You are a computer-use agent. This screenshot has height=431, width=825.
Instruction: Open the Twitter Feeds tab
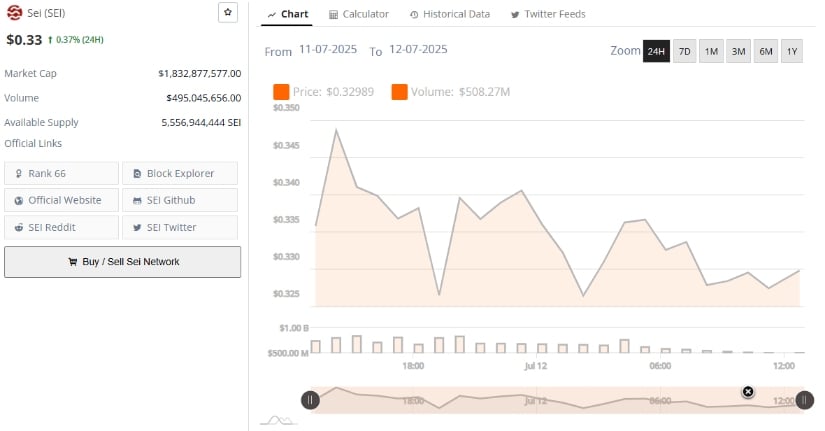pyautogui.click(x=548, y=14)
